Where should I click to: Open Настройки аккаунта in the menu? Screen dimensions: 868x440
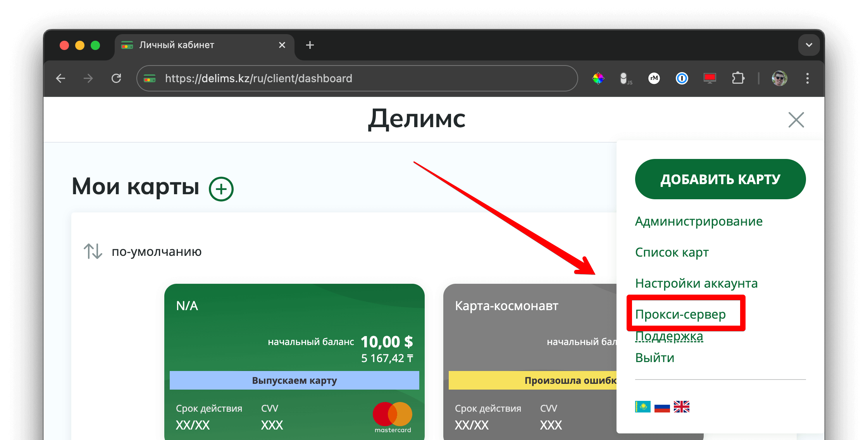click(696, 283)
